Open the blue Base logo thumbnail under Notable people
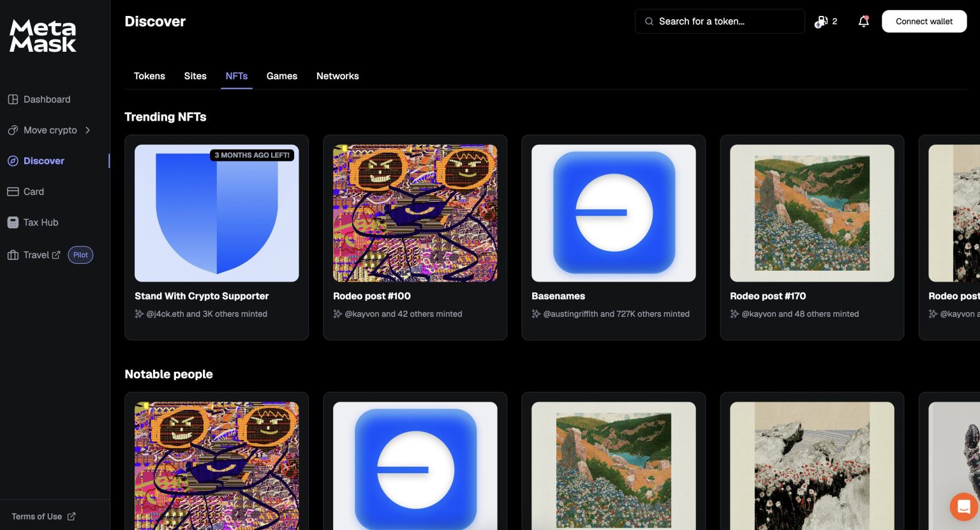This screenshot has height=530, width=980. click(x=415, y=466)
